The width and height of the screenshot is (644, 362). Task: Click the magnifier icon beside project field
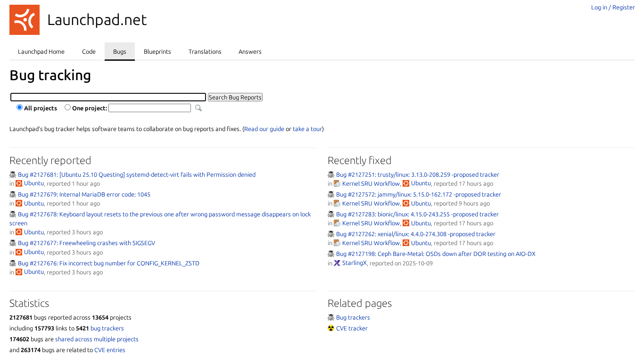(198, 108)
